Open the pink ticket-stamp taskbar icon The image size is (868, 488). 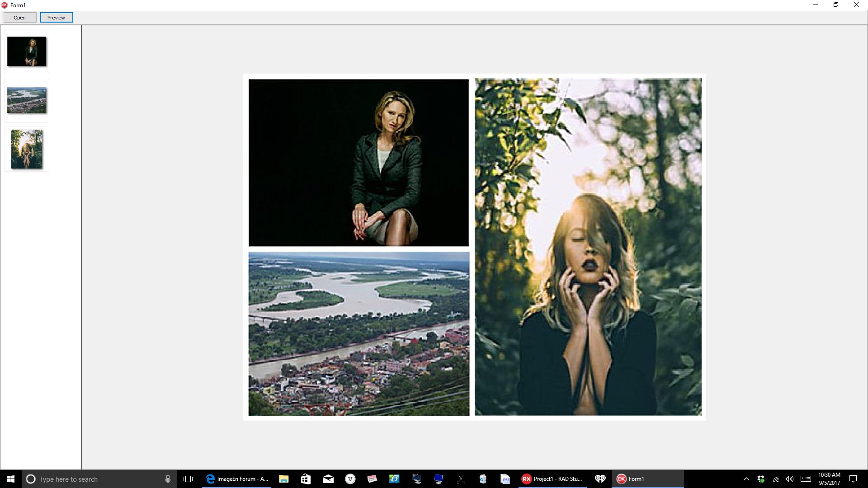click(x=372, y=479)
